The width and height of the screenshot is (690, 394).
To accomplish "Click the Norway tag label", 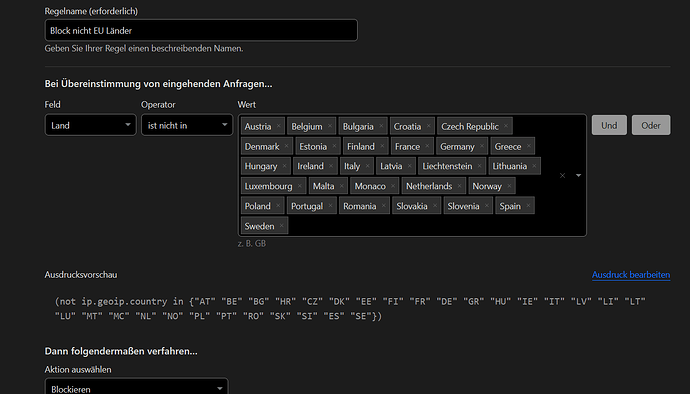I will (487, 186).
